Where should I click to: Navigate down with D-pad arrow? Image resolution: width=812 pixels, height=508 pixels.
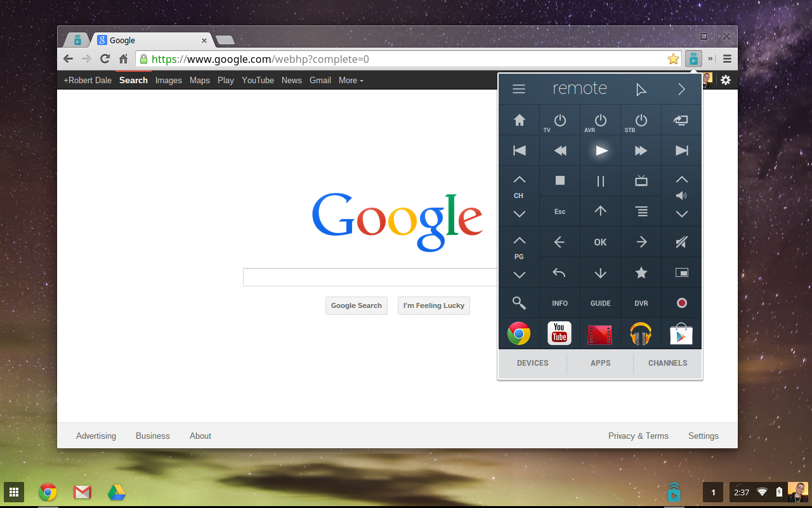(x=600, y=272)
